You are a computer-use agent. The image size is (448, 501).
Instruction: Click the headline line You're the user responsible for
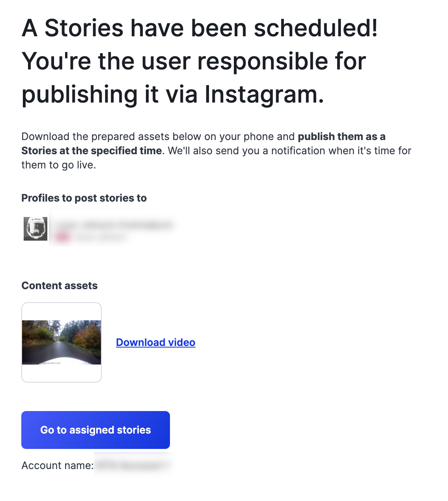click(x=194, y=62)
